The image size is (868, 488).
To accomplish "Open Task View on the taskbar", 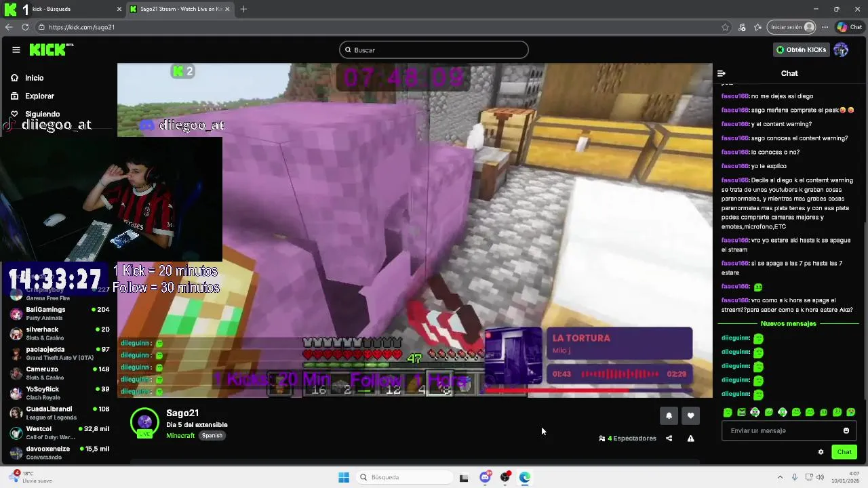I will (464, 477).
